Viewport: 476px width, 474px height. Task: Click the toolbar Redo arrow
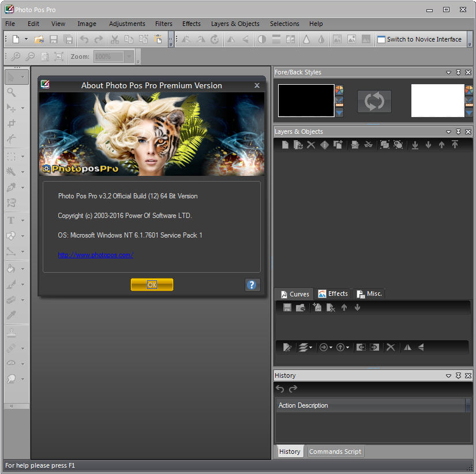[99, 39]
